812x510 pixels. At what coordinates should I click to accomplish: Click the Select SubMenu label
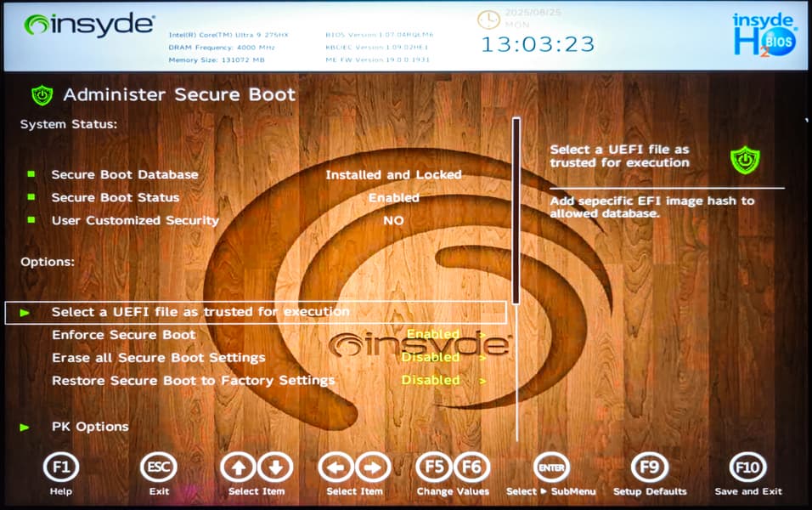pos(551,491)
